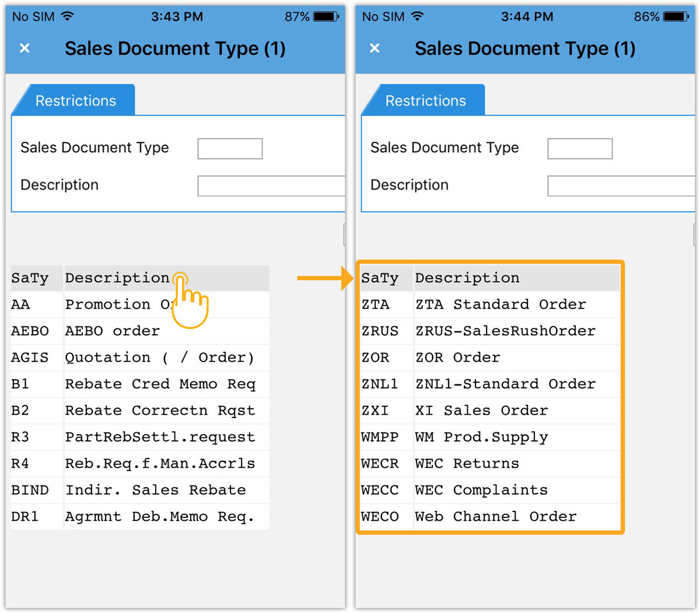The width and height of the screenshot is (700, 613).
Task: Choose the AGIS Quotation row
Action: pos(159,358)
